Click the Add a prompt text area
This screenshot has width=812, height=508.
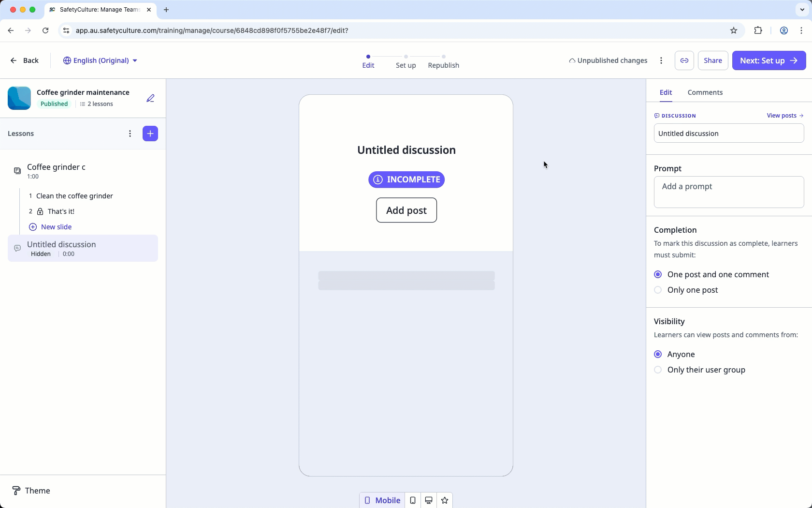pyautogui.click(x=729, y=192)
